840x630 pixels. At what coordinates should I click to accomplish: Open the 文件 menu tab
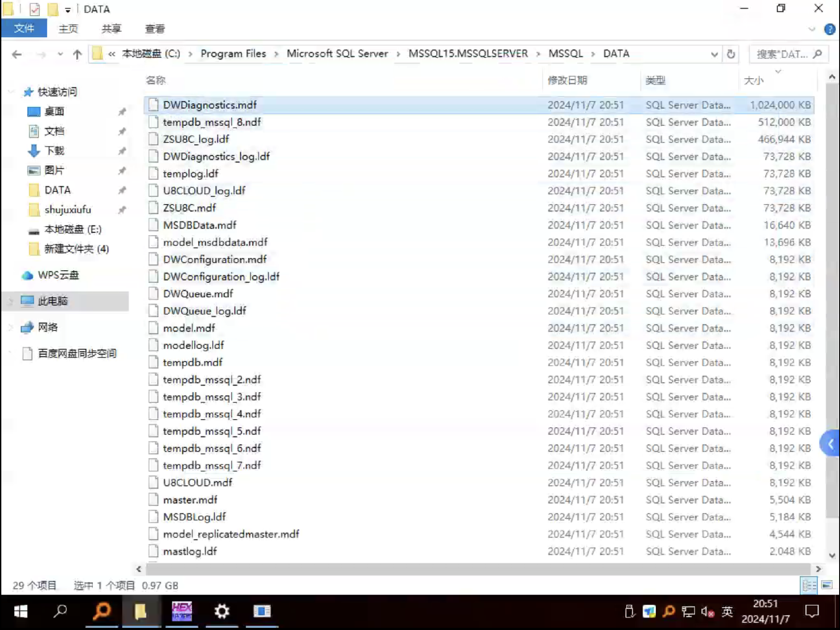pos(24,28)
